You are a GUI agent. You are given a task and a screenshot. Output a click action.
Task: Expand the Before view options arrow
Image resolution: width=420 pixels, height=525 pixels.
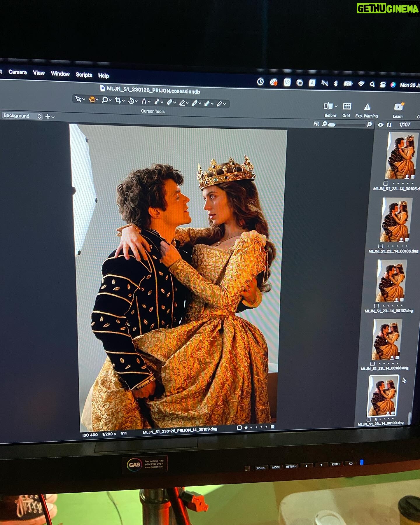[x=336, y=106]
